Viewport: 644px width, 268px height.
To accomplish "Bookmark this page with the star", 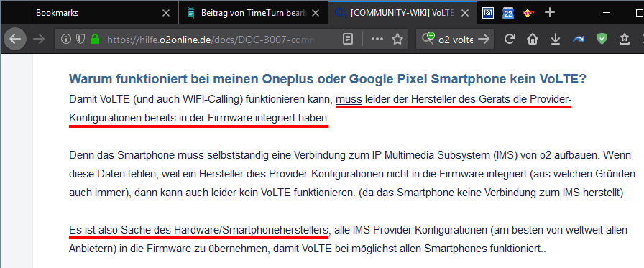I will [x=397, y=39].
